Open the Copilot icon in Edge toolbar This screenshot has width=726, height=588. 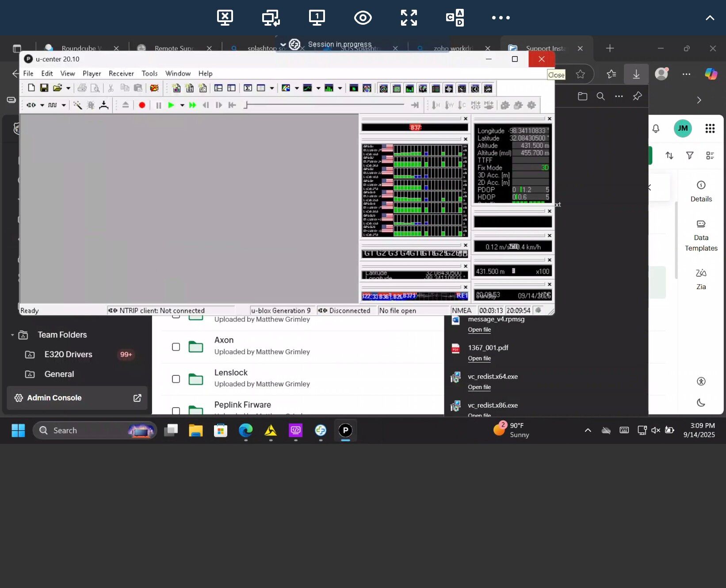click(x=711, y=74)
